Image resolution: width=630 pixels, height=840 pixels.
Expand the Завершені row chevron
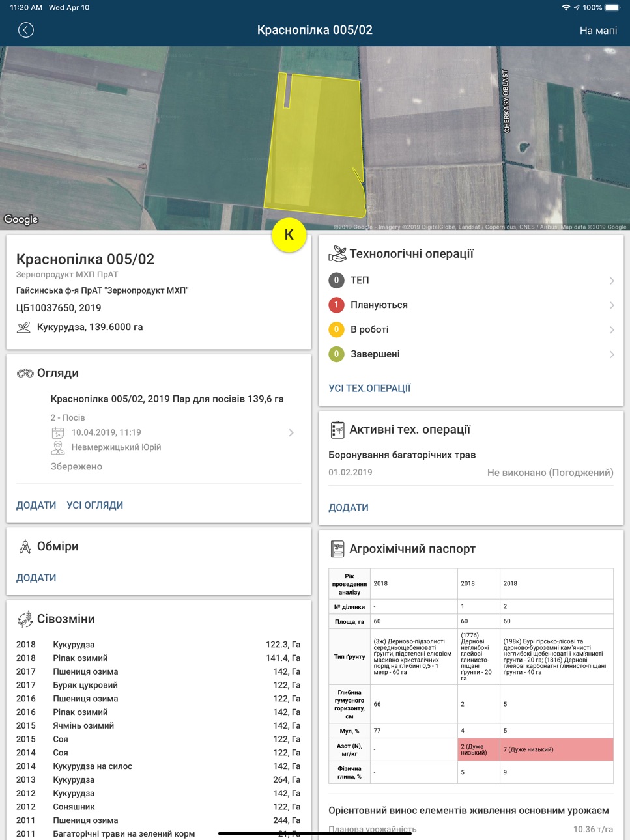click(x=611, y=355)
